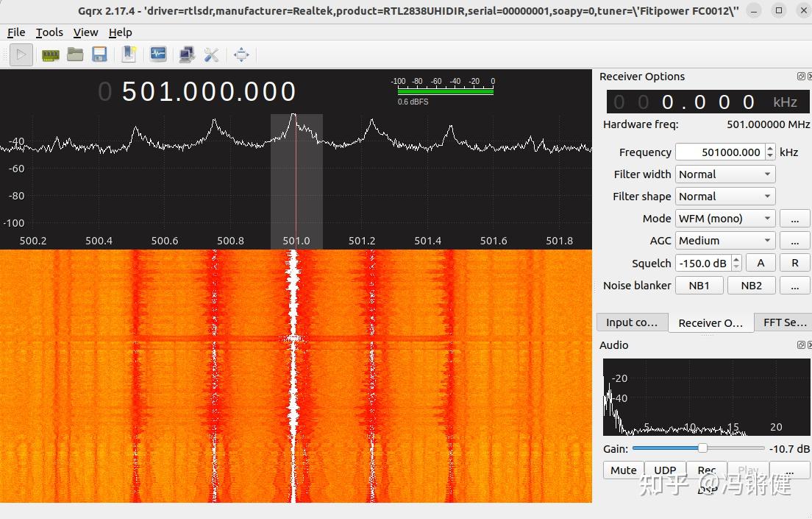Click the open file toolbar icon
The height and width of the screenshot is (519, 812).
[75, 54]
